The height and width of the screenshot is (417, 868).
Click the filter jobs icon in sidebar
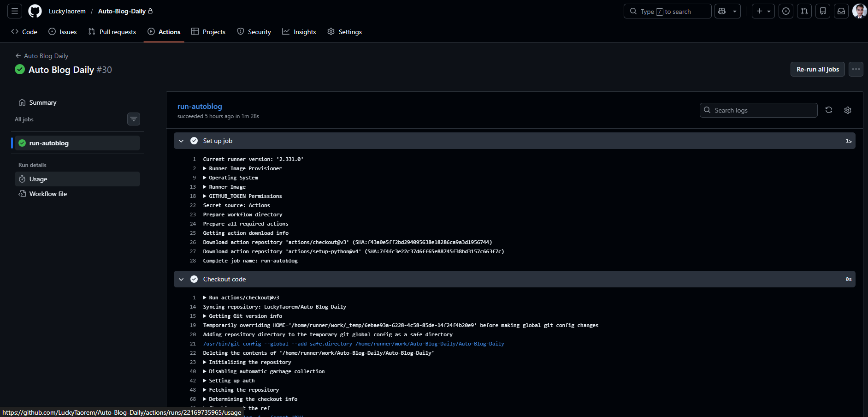pyautogui.click(x=133, y=119)
